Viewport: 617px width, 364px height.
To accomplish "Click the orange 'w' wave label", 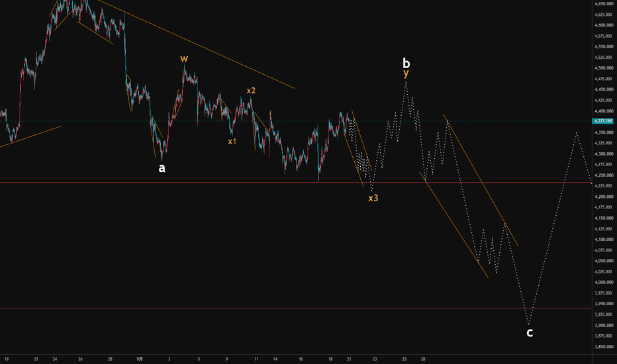I will [x=184, y=59].
